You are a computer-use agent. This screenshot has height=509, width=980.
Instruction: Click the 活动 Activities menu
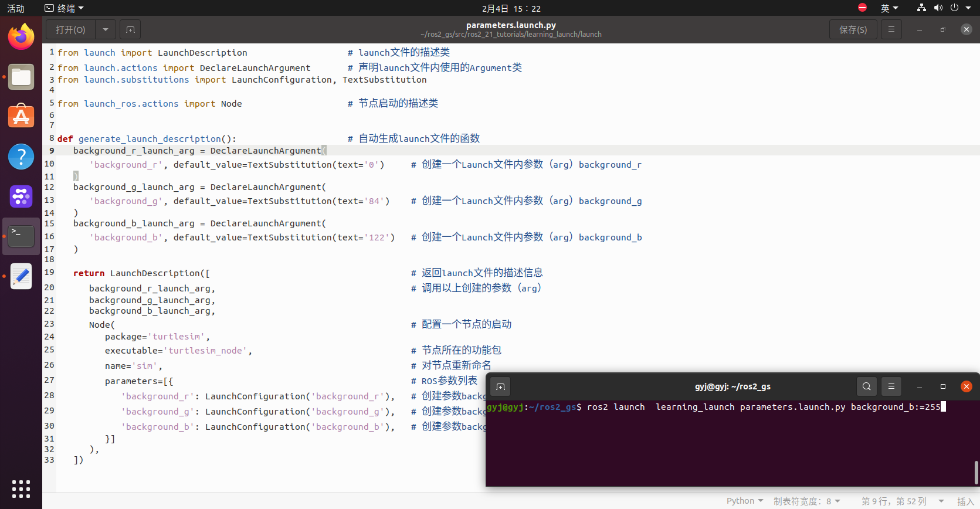(x=16, y=8)
